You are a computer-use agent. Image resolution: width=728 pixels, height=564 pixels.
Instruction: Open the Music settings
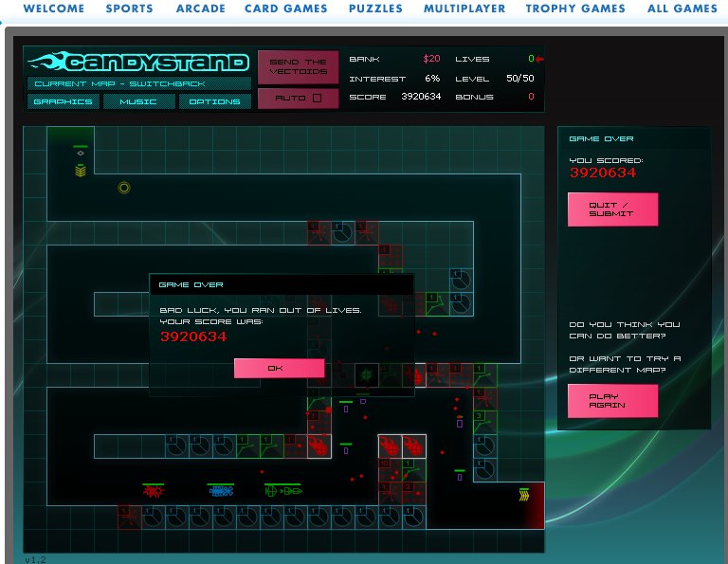(138, 101)
